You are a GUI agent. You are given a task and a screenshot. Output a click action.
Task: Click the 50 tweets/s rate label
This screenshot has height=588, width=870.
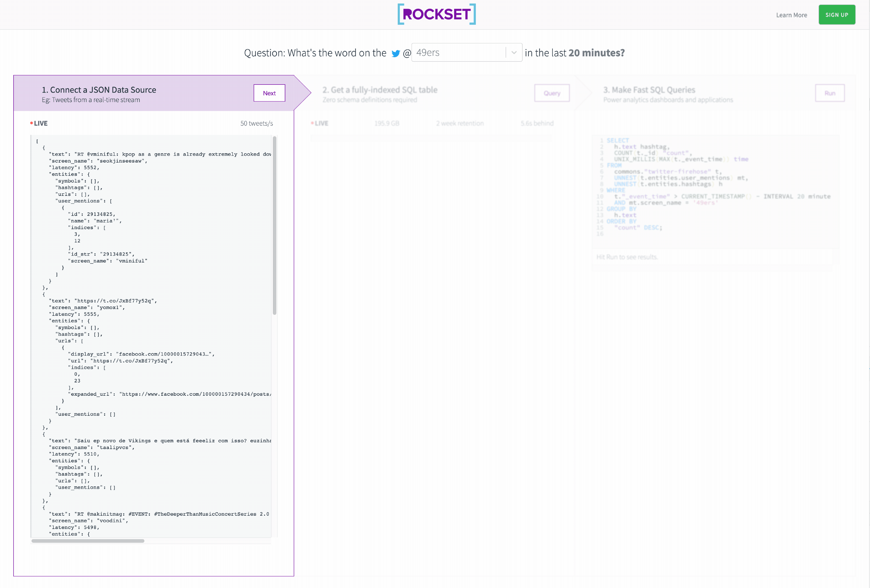(x=256, y=123)
